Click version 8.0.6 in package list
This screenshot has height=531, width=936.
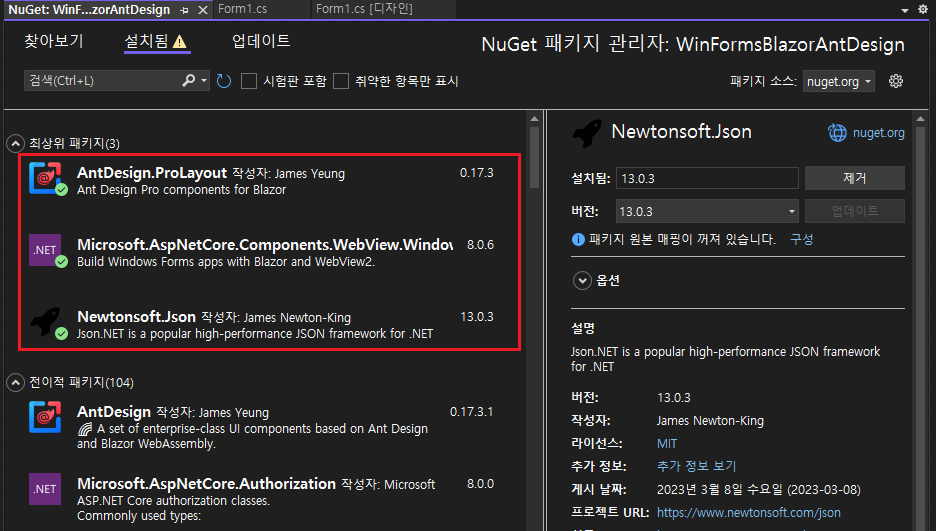[480, 245]
